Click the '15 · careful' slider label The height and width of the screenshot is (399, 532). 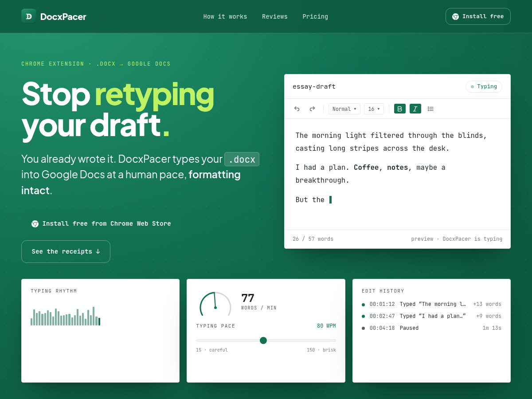click(x=212, y=350)
